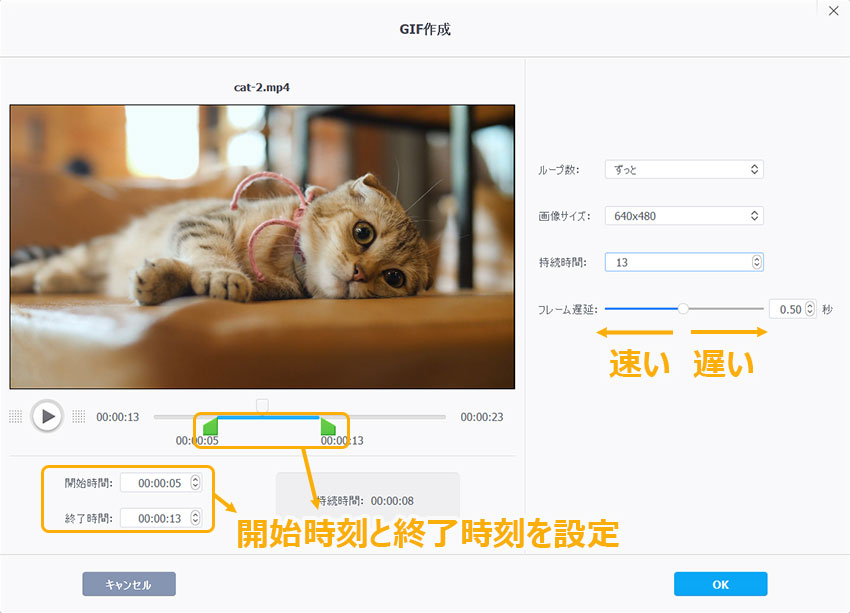Close the GIF作成 dialog with X
The image size is (850, 613).
(x=833, y=11)
